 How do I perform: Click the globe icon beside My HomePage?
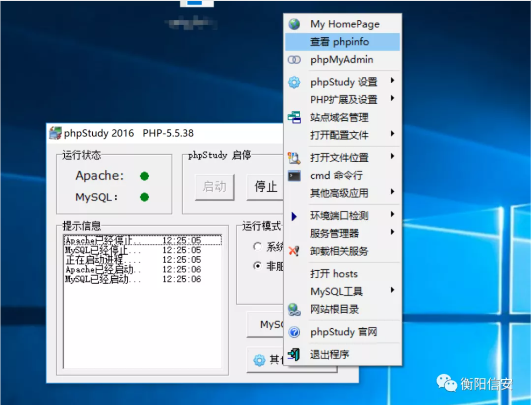[294, 24]
